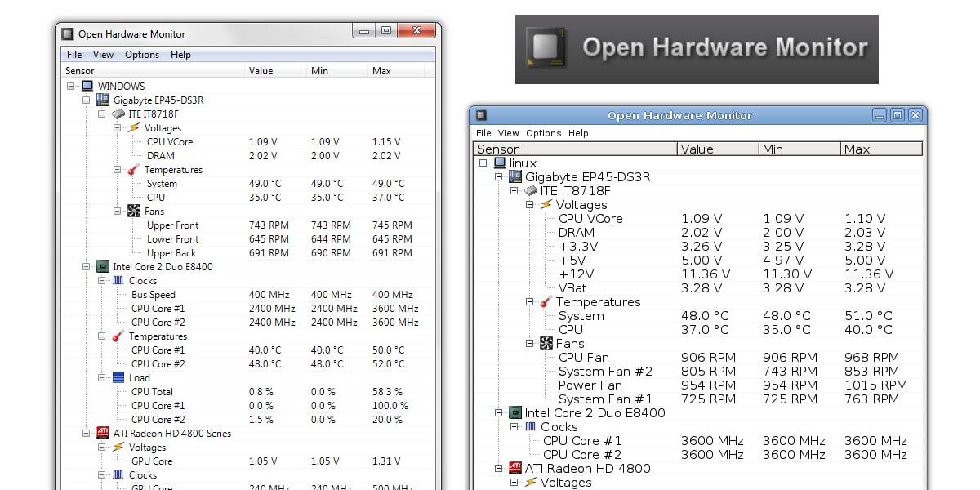
Task: Collapse Gigabyte EP45-DS3R node in Windows window
Action: (87, 100)
